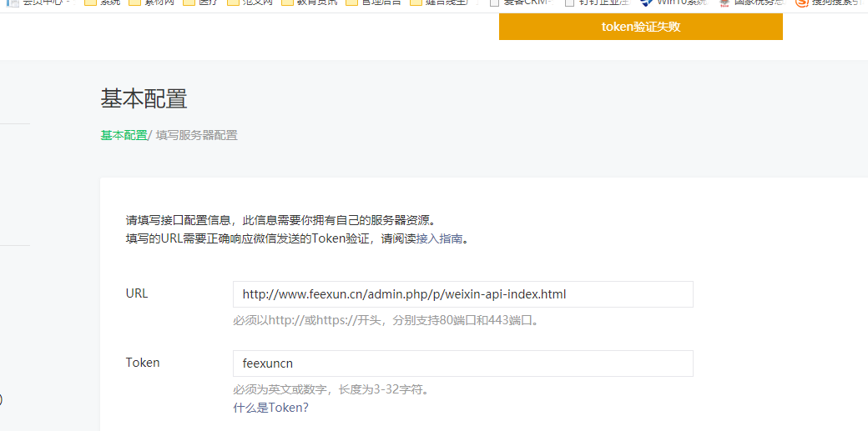The width and height of the screenshot is (868, 431).
Task: Click the Win10系统 bookmark icon
Action: [x=646, y=3]
